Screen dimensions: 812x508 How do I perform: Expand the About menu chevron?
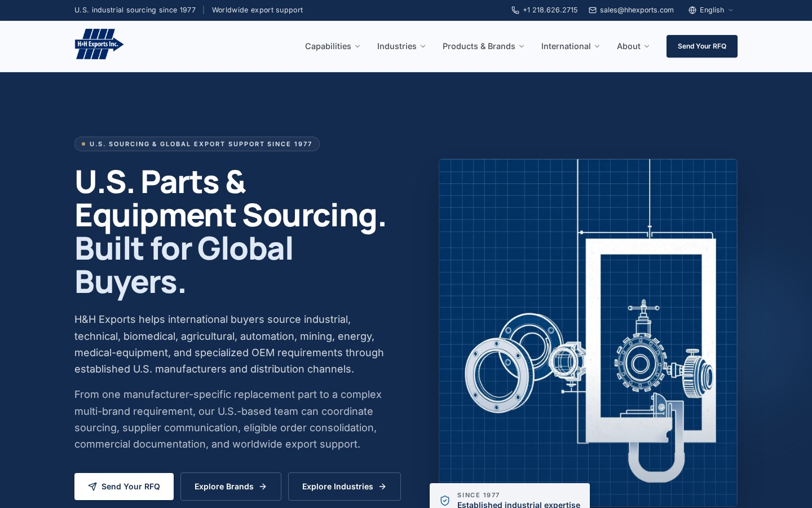(x=647, y=46)
